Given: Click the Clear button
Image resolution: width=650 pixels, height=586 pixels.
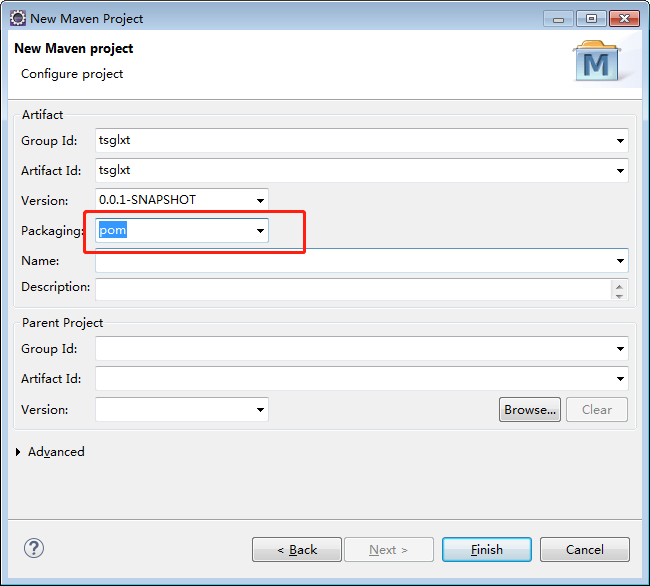Looking at the screenshot, I should coord(597,409).
